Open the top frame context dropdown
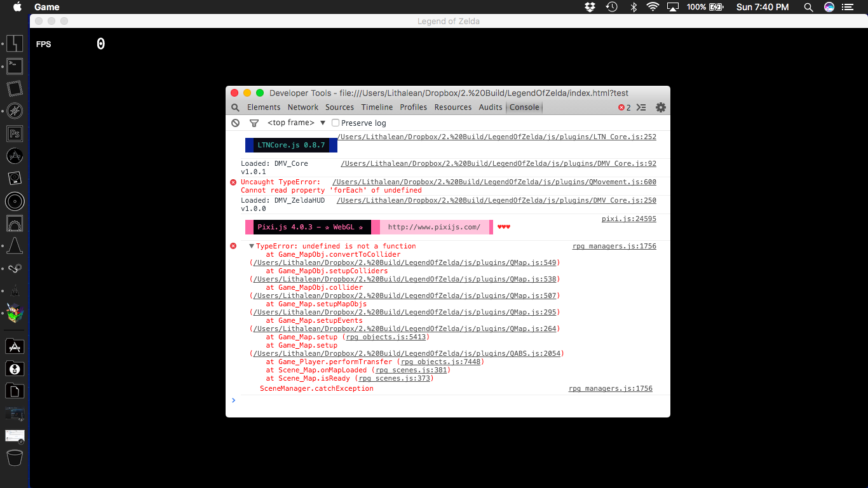 click(x=296, y=123)
